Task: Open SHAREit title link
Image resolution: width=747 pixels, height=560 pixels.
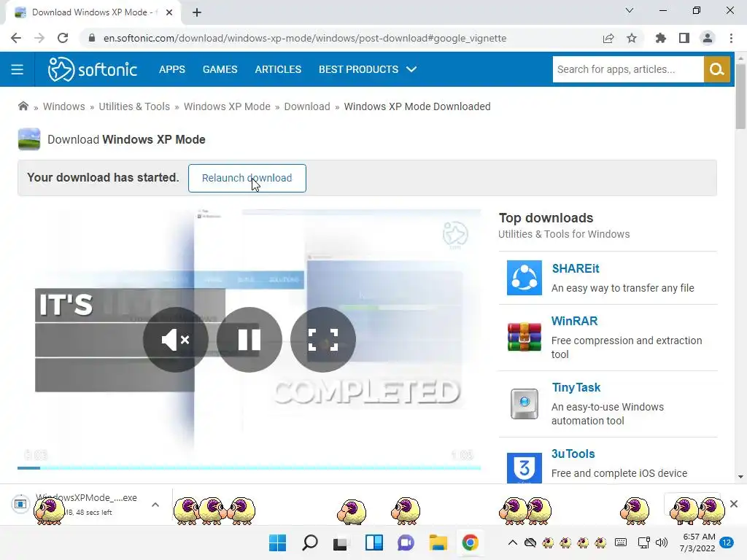Action: (576, 268)
